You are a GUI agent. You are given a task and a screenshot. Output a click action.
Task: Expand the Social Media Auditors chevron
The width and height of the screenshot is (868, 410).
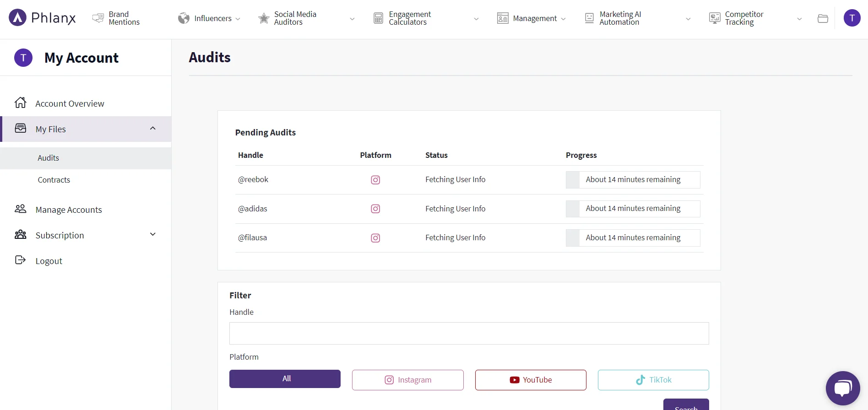[x=352, y=19]
